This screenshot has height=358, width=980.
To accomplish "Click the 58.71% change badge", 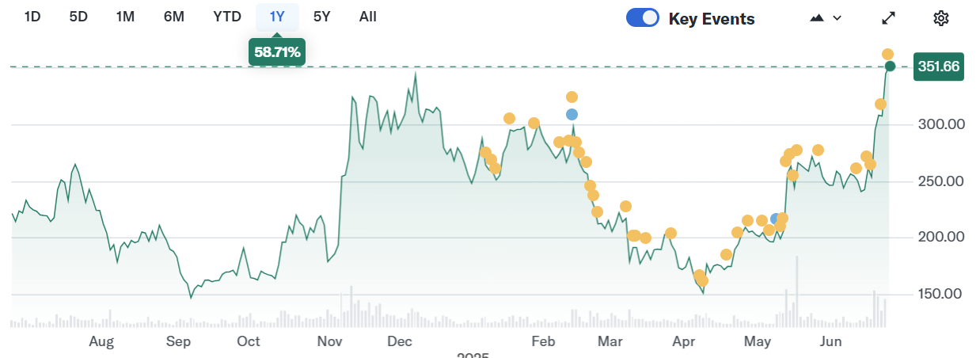I will point(277,52).
